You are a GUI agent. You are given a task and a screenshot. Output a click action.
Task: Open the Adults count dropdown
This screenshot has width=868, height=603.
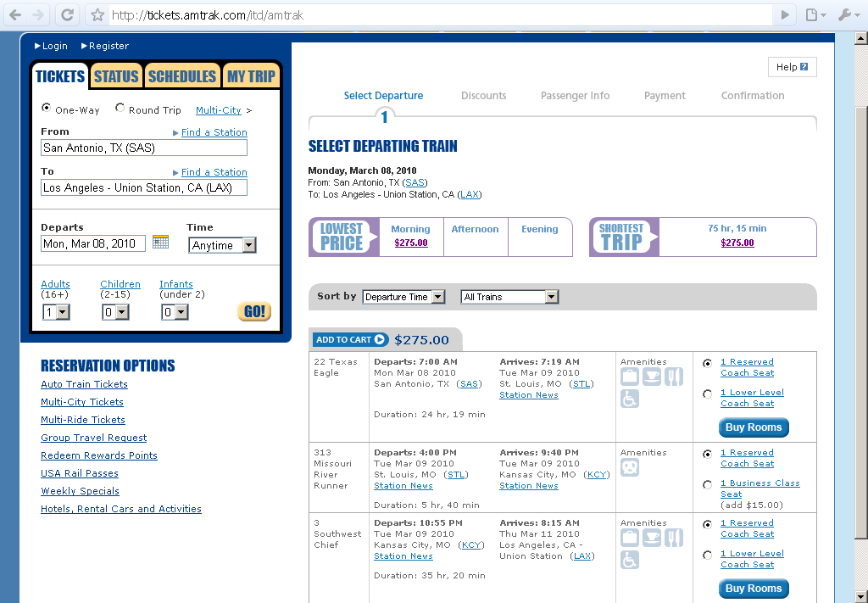click(x=56, y=312)
